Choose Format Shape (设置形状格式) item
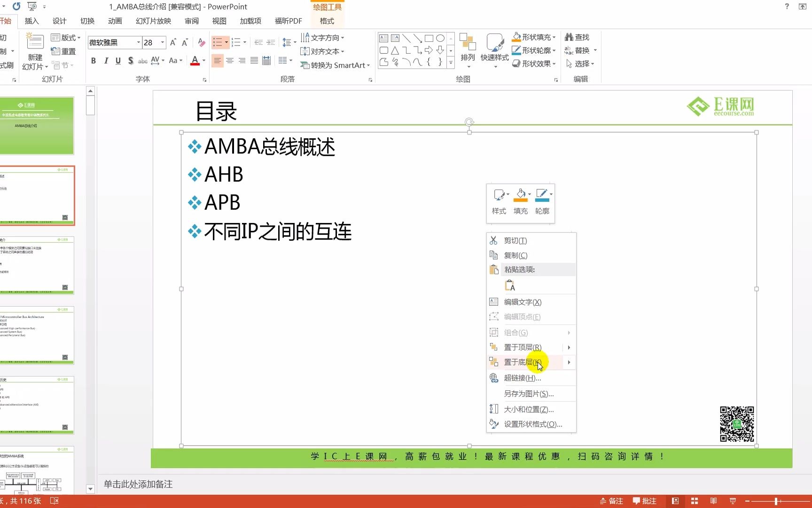 531,424
